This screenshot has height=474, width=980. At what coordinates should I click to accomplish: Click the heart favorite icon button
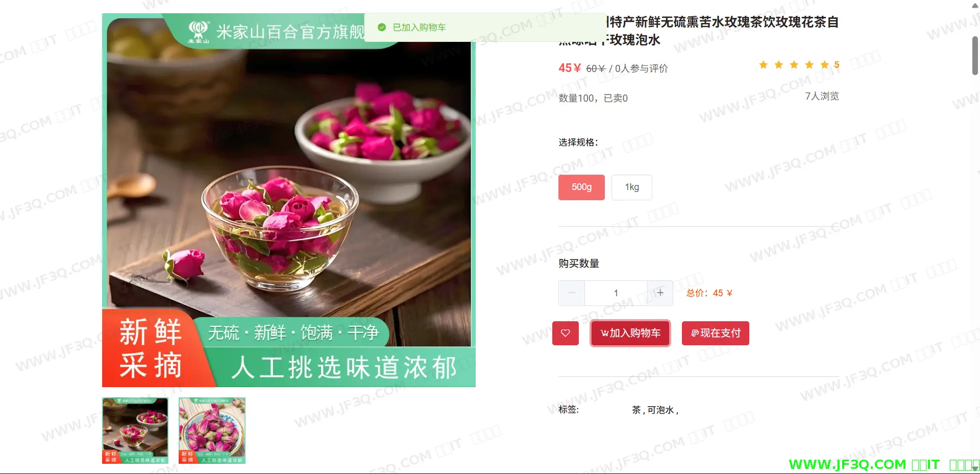[566, 333]
